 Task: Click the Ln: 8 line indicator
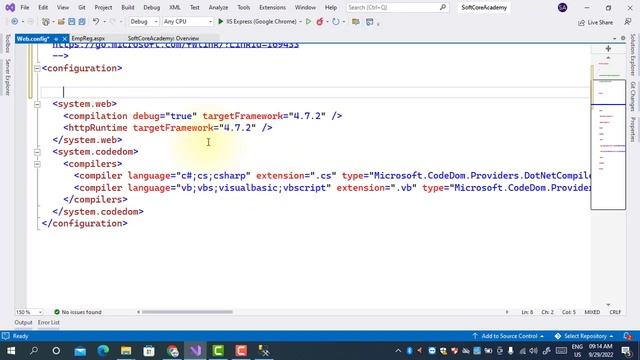[x=527, y=312]
